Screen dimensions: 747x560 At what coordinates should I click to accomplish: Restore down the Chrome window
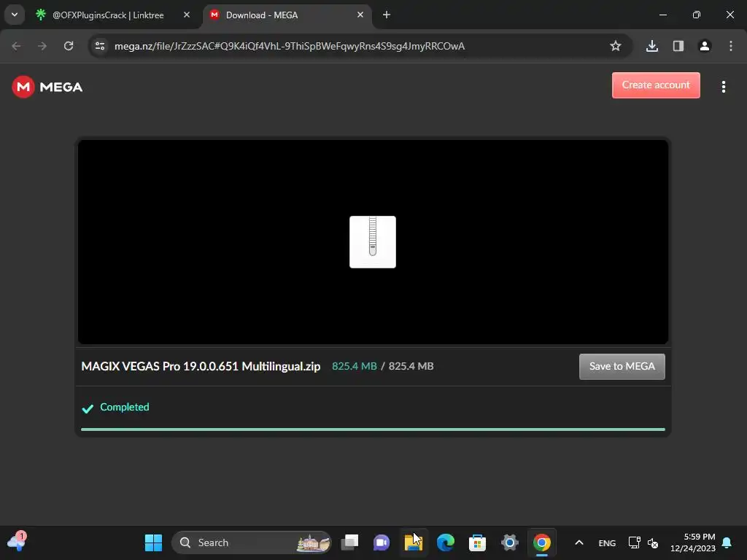click(x=697, y=15)
